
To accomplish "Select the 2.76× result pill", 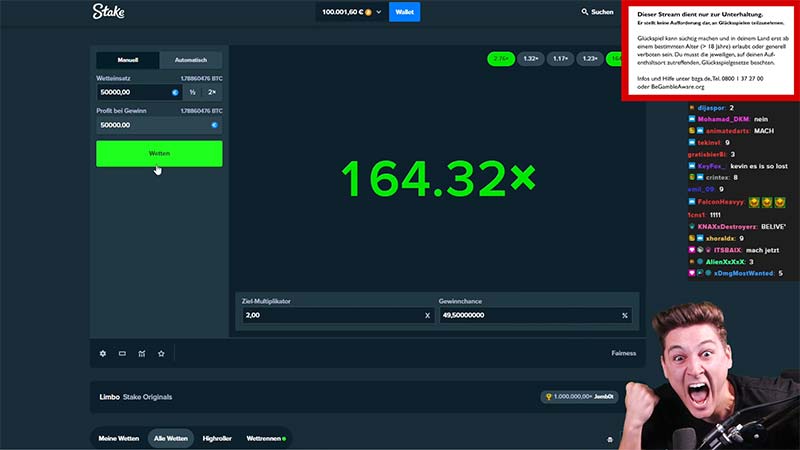I will (501, 59).
